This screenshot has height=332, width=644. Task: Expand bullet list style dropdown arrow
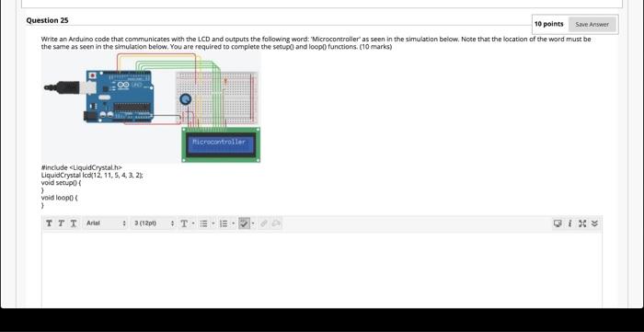tap(213, 223)
